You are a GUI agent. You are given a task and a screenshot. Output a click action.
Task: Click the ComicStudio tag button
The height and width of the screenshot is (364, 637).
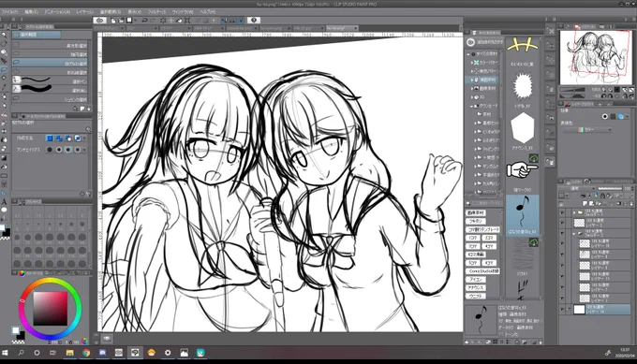coord(482,271)
